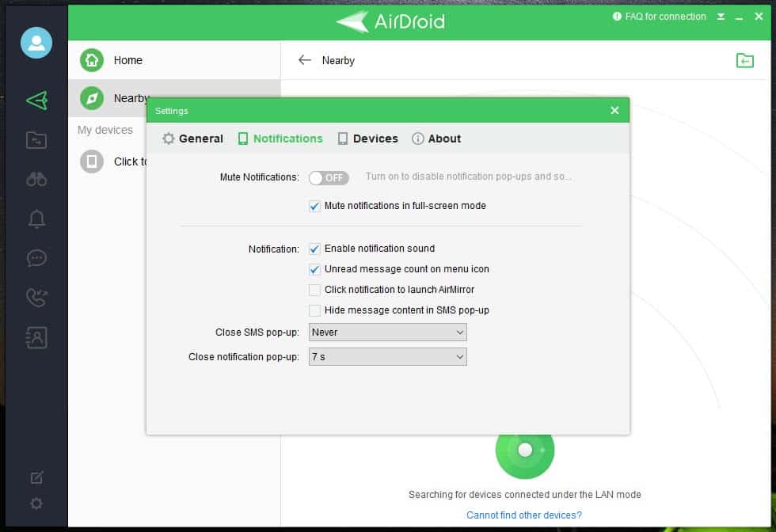Expand the Close notification pop-up dropdown

click(387, 357)
